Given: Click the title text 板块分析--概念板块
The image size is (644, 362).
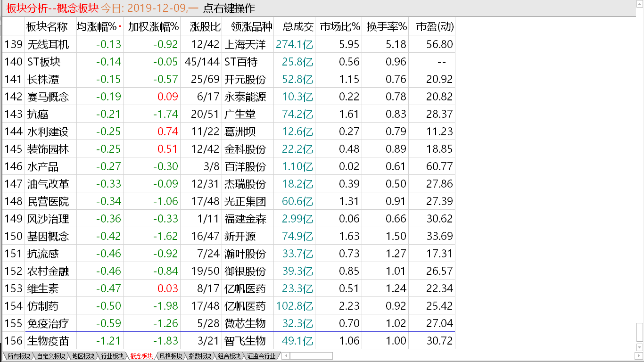Looking at the screenshot, I should (x=52, y=8).
